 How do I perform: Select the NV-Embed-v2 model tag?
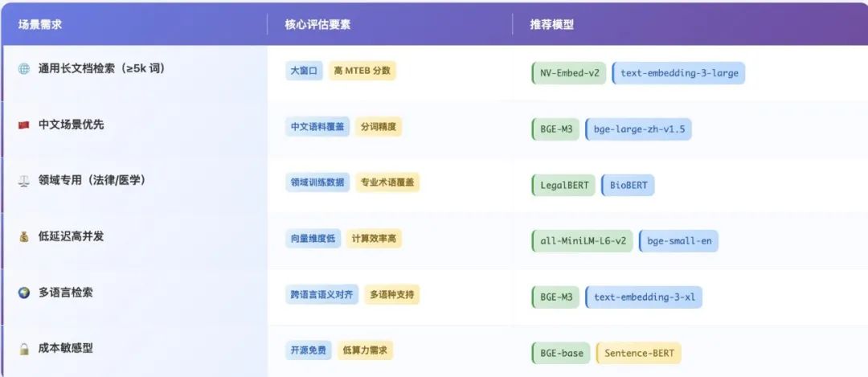tap(569, 73)
